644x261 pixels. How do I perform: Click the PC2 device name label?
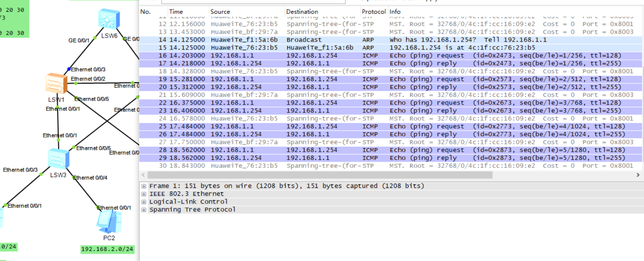pyautogui.click(x=109, y=238)
